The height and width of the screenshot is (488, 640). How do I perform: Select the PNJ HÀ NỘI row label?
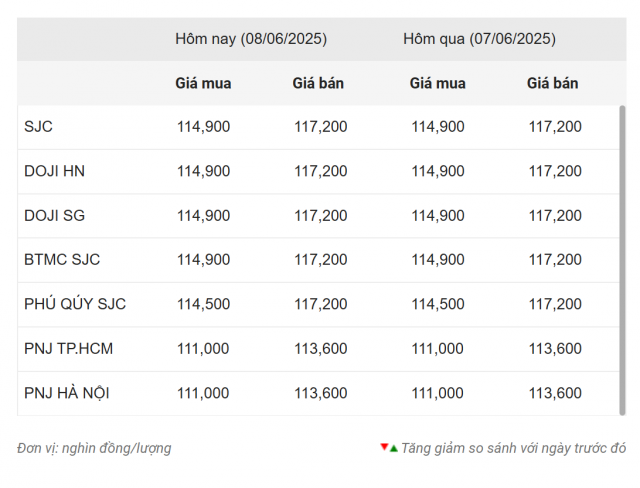[67, 393]
